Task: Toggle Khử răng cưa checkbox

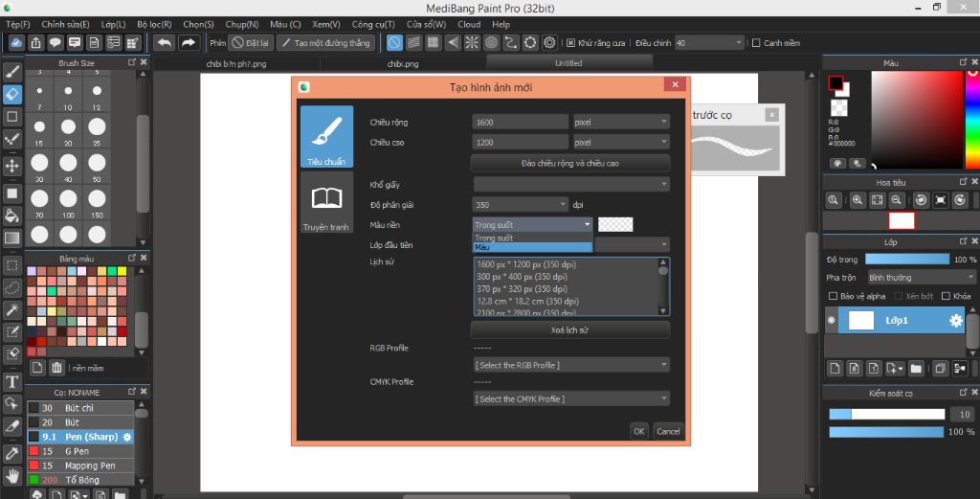Action: 570,43
